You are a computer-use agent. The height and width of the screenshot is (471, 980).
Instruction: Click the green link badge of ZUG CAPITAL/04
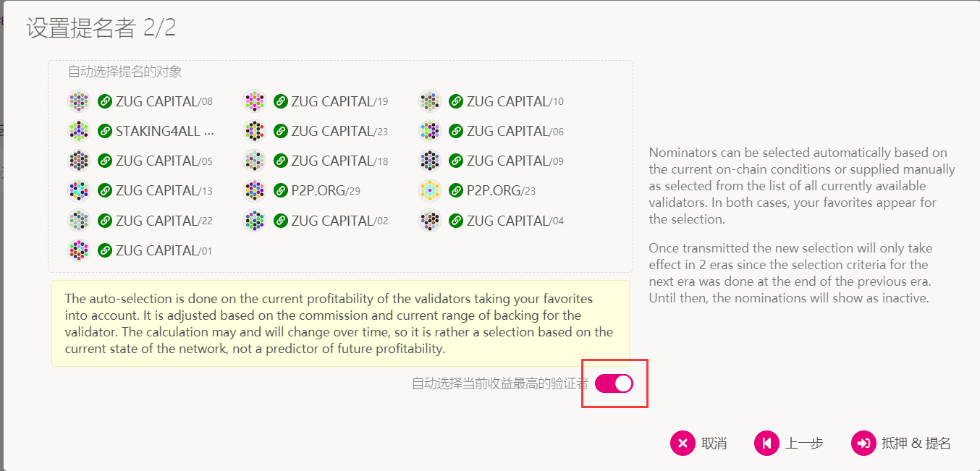456,221
